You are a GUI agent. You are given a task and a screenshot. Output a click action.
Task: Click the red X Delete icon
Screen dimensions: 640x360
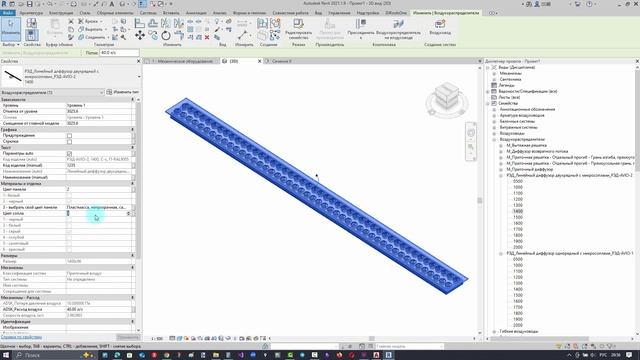[207, 37]
